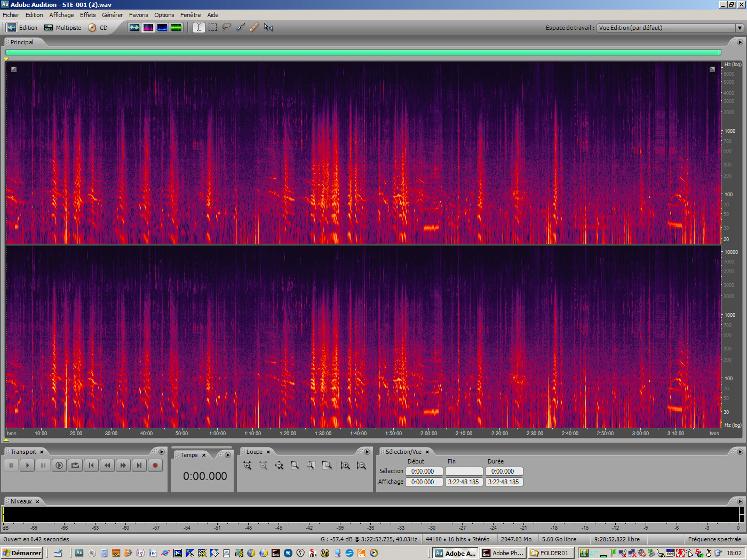Image resolution: width=747 pixels, height=560 pixels.
Task: Toggle pause in the Transport panel
Action: tap(43, 465)
